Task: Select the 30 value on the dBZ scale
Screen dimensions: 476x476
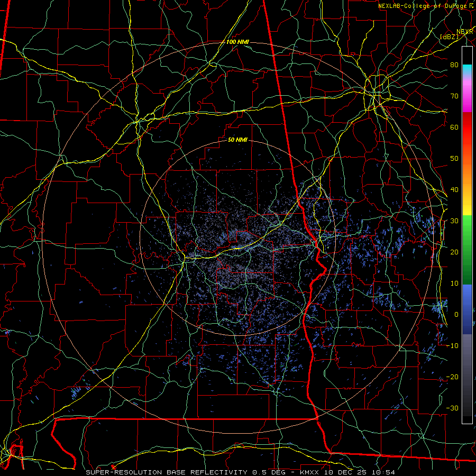Action: pyautogui.click(x=454, y=221)
